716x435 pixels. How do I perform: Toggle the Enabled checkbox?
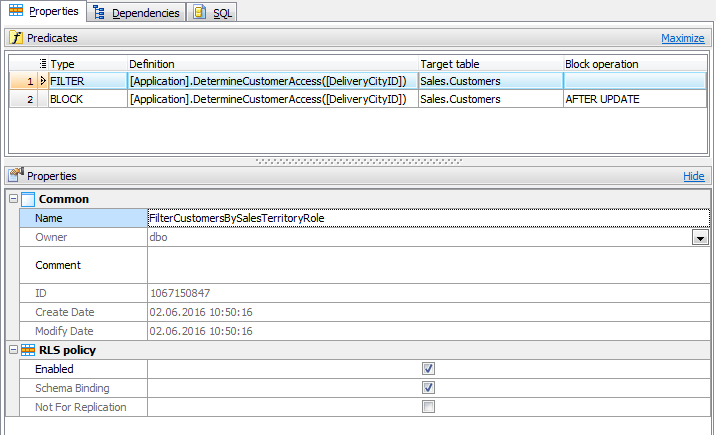[428, 369]
